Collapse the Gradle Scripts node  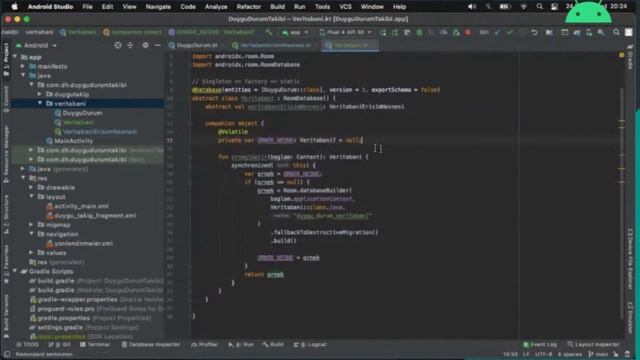(15, 271)
